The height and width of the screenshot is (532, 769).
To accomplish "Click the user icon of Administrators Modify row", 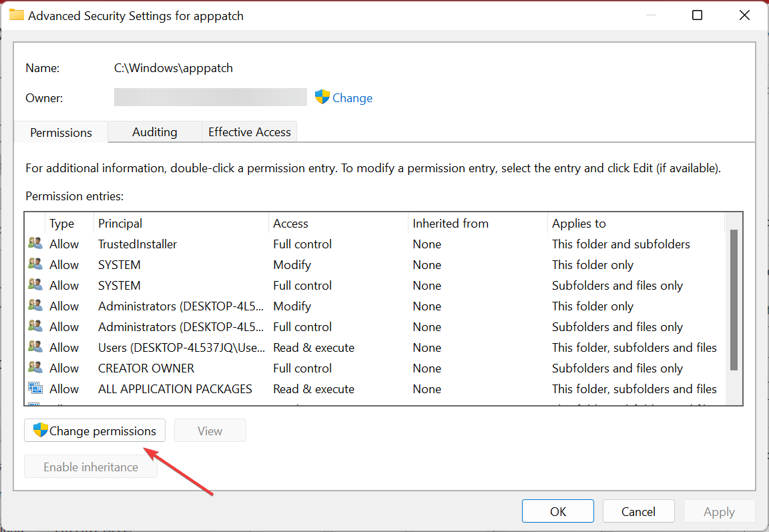I will (35, 305).
